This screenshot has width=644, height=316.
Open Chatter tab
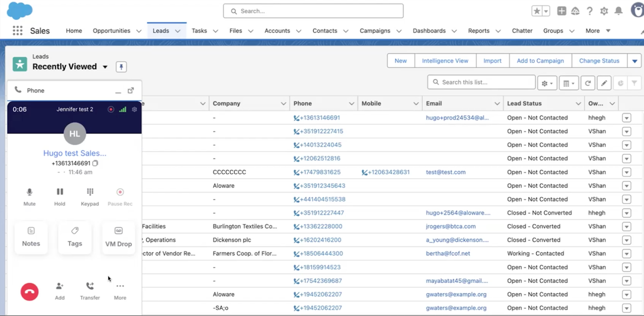522,31
